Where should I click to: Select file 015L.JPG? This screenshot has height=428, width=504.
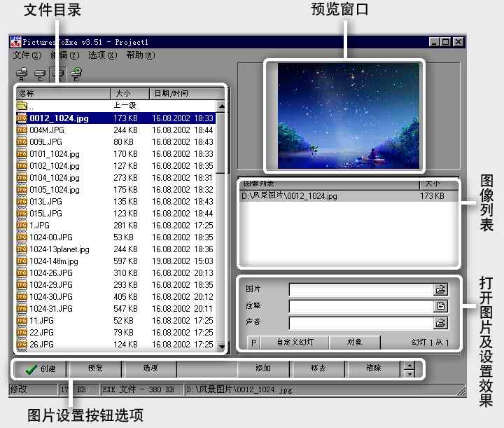coord(116,213)
